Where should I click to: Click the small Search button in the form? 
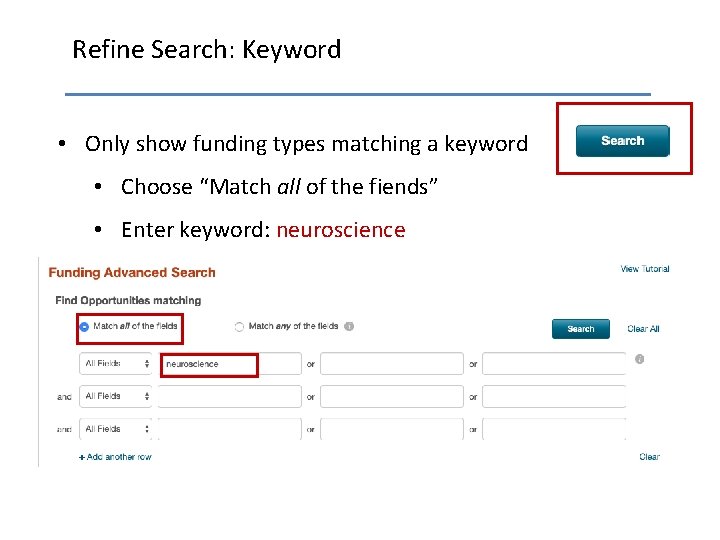coord(580,329)
